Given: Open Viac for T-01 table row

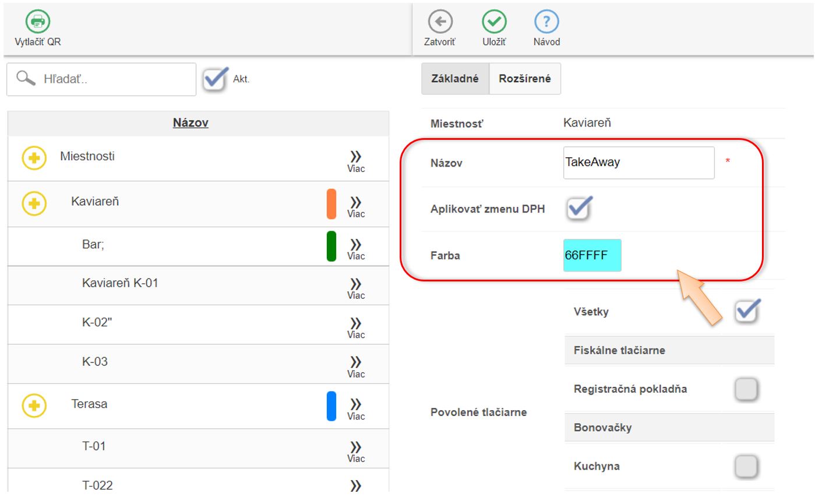Looking at the screenshot, I should tap(355, 450).
